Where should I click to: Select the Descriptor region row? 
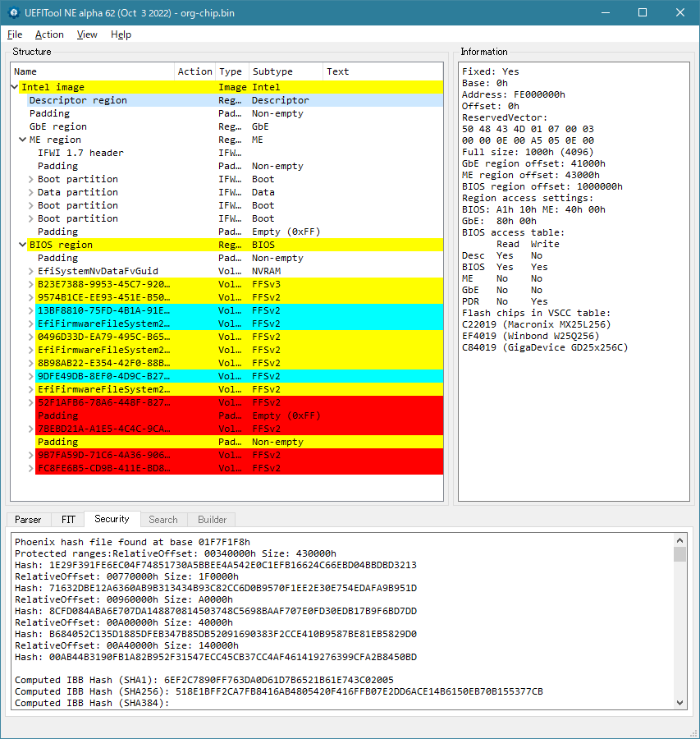235,100
